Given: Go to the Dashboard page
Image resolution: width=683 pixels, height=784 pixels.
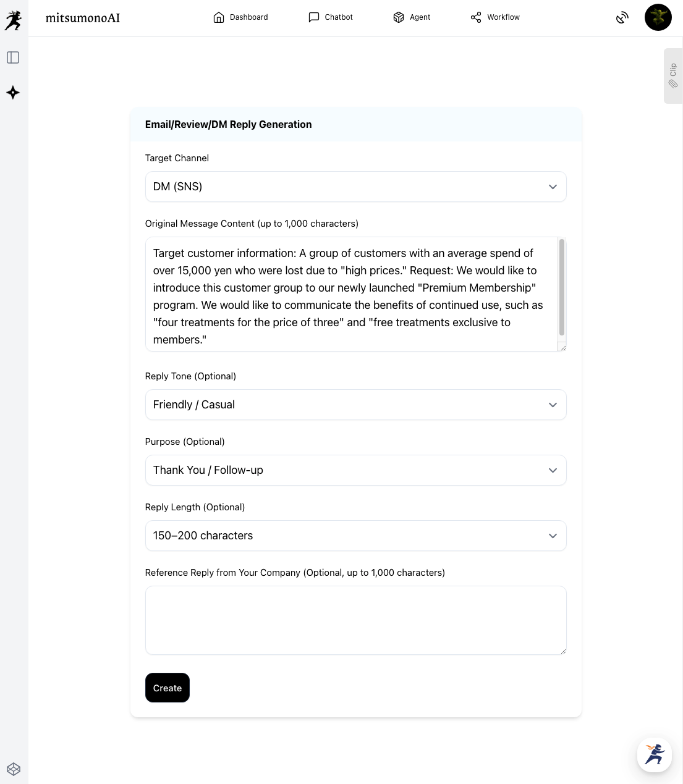Looking at the screenshot, I should click(x=240, y=17).
